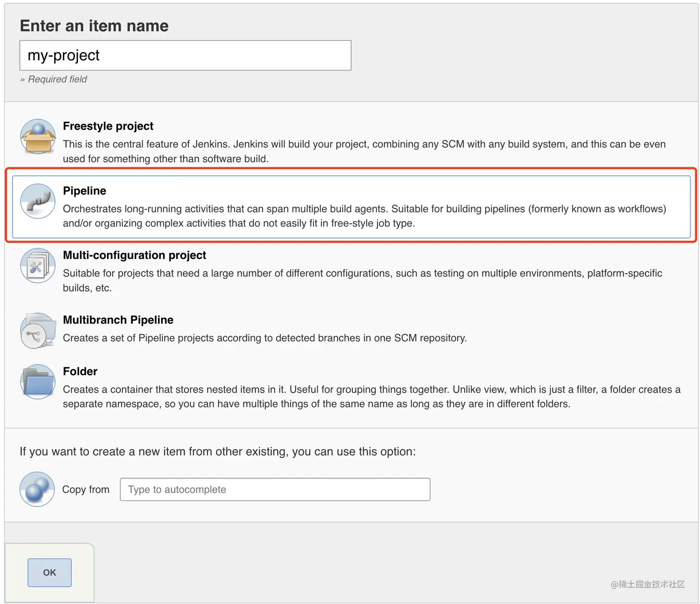Click the Freestyle project box icon
Image resolution: width=700 pixels, height=604 pixels.
point(38,137)
